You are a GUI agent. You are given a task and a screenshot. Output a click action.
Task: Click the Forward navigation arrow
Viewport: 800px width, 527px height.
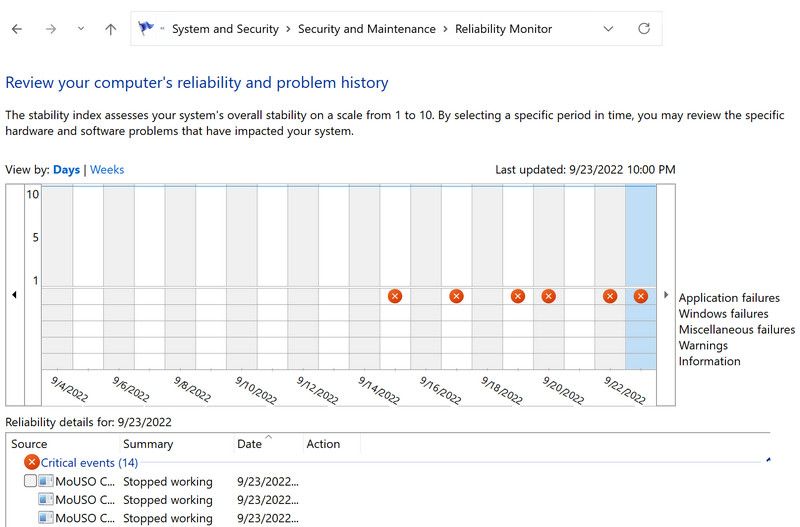click(x=50, y=29)
